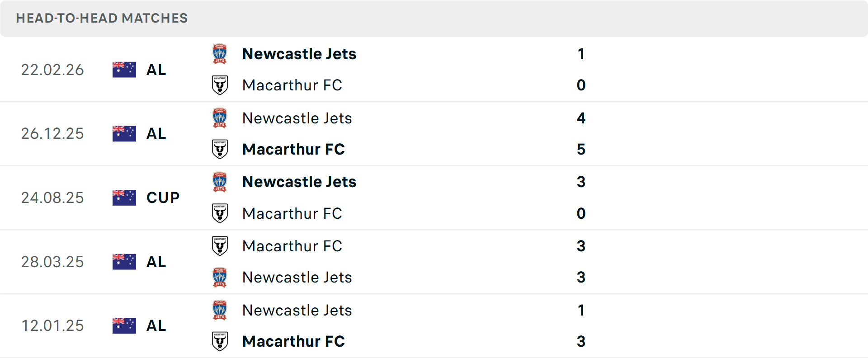Click the Macarthur FC logo in the 12.01.25 row
Screen dimensions: 868x358
click(x=220, y=341)
